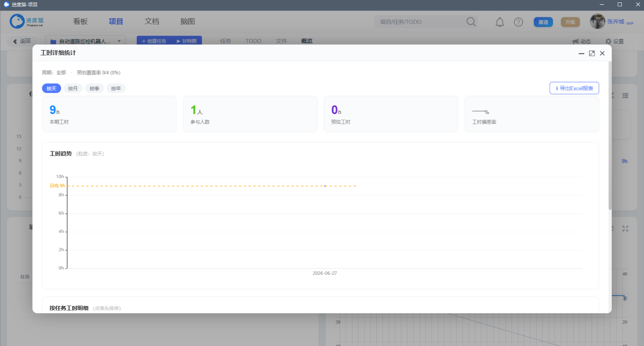Click the 工时偏差率 card
This screenshot has height=346, width=644.
pyautogui.click(x=532, y=114)
